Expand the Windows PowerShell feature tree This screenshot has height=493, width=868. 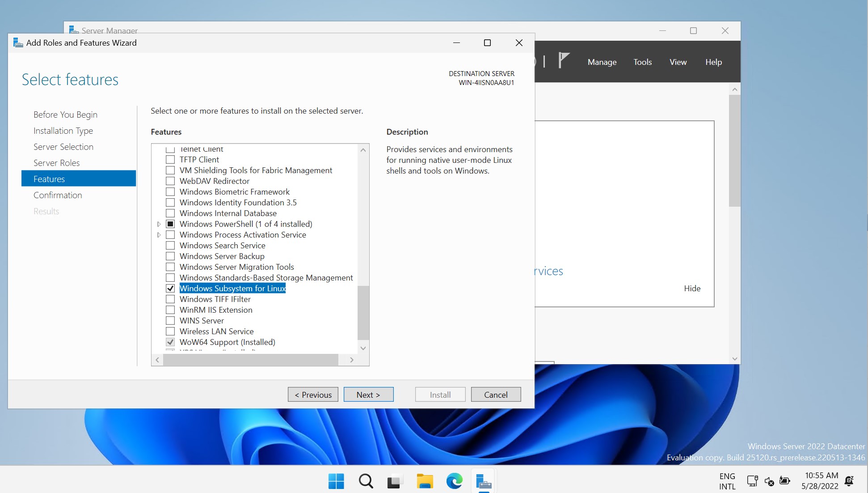click(159, 224)
